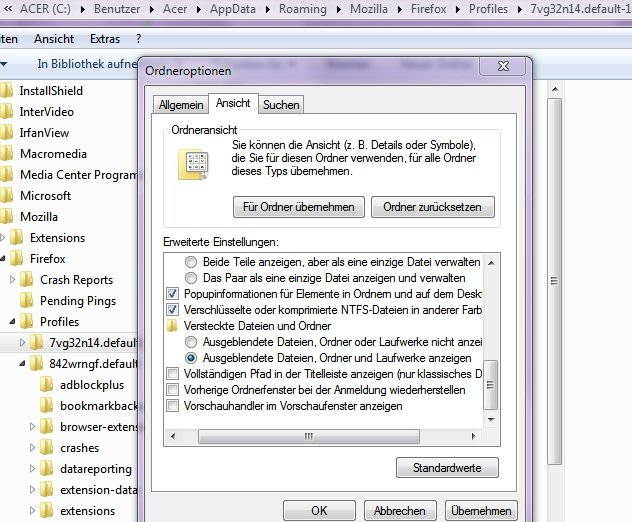
Task: Click the Profiles folder icon in tree
Action: pos(27,321)
